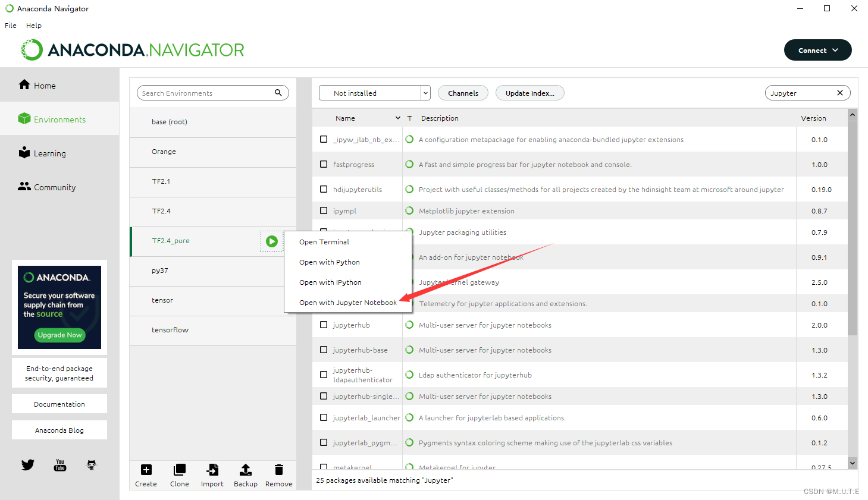Screen dimensions: 868x500
Task: Tick the fastprogress package checkbox
Action: tap(324, 164)
